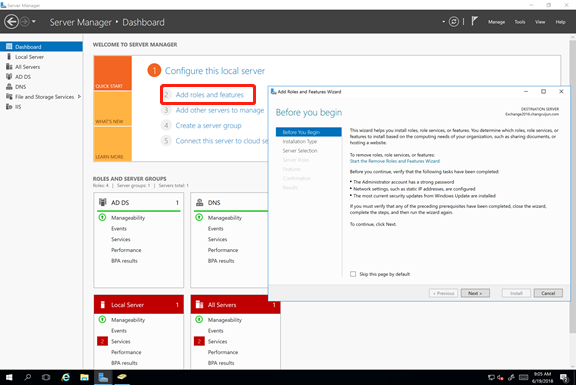Viewport: 577px width, 386px height.
Task: Click the AD DS Manageability status icon
Action: (102, 217)
